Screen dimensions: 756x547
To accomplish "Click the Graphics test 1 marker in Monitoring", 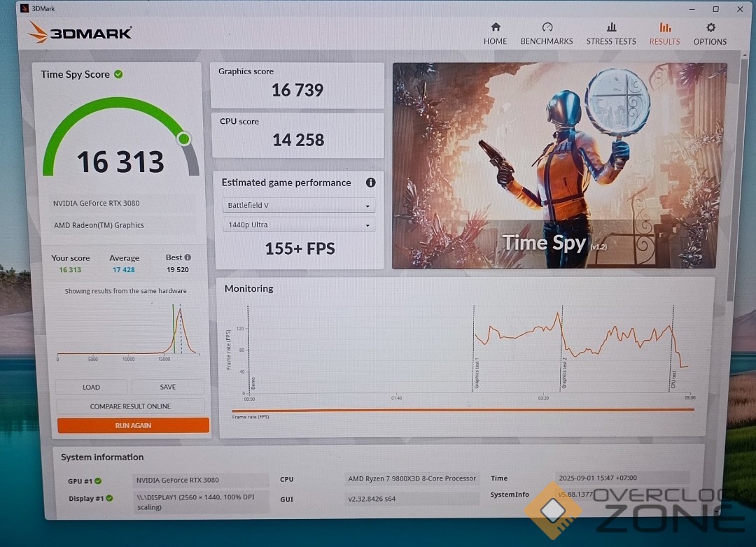I will click(477, 373).
